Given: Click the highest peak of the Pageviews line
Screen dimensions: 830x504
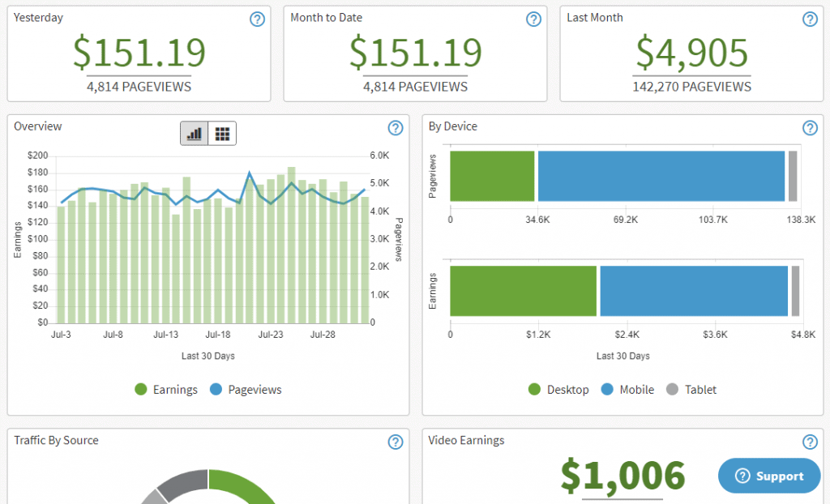Looking at the screenshot, I should [250, 173].
